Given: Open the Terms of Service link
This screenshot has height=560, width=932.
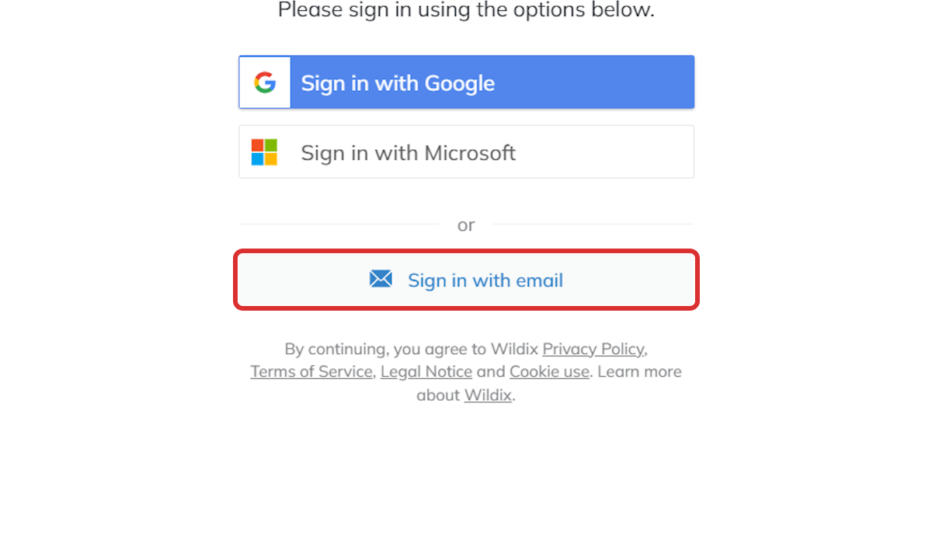Looking at the screenshot, I should click(311, 371).
